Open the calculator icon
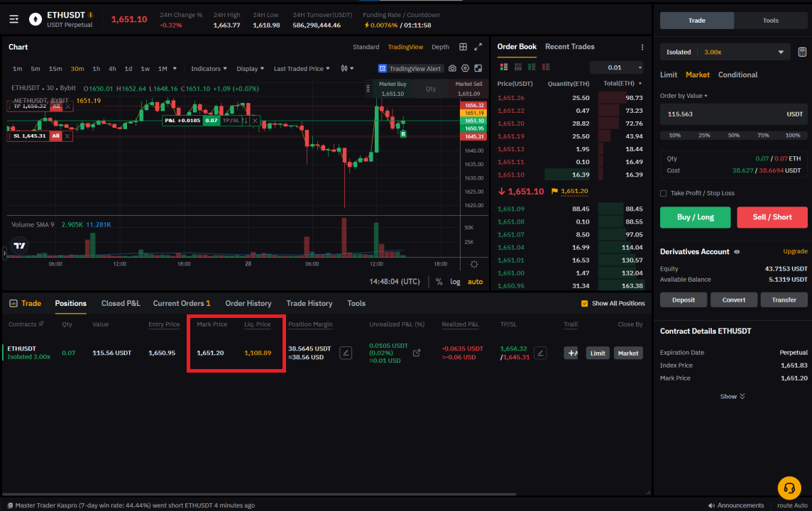 [x=801, y=52]
